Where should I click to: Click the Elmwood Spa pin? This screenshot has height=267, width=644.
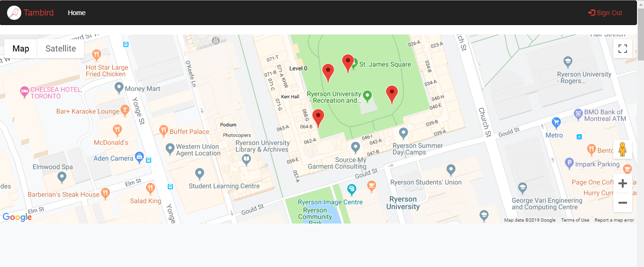pyautogui.click(x=61, y=178)
